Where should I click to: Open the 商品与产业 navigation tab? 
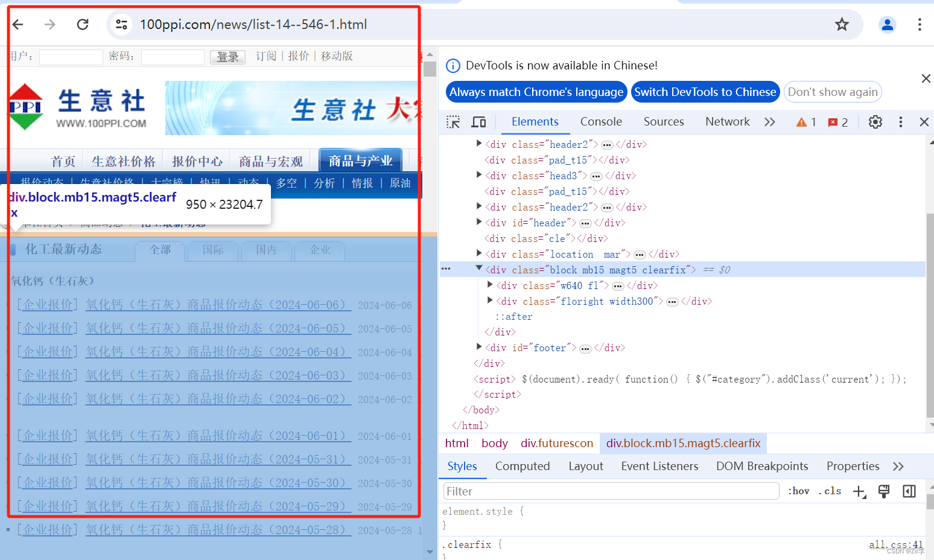[360, 161]
